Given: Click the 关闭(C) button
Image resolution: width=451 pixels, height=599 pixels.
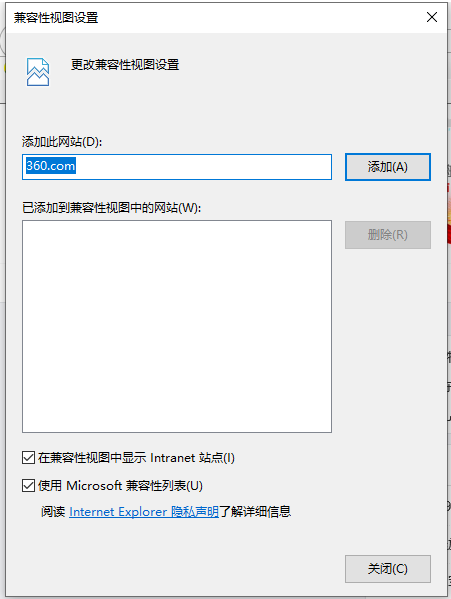Looking at the screenshot, I should [388, 569].
